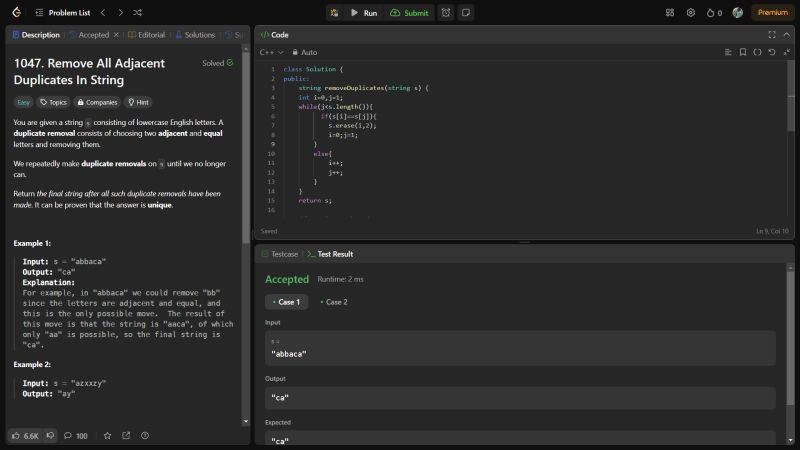Open the timer alarm clock icon
The image size is (800, 450).
[x=446, y=13]
